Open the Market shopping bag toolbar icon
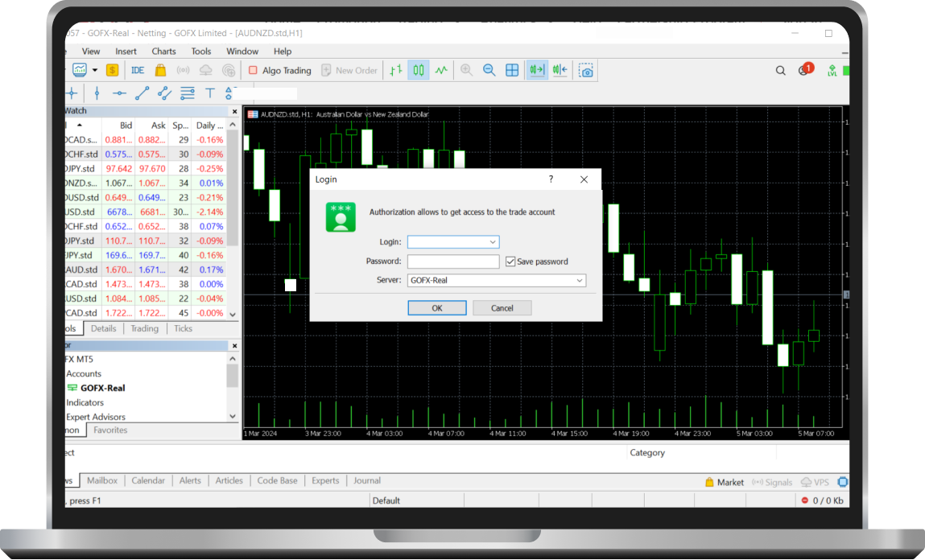This screenshot has height=560, width=925. [160, 70]
